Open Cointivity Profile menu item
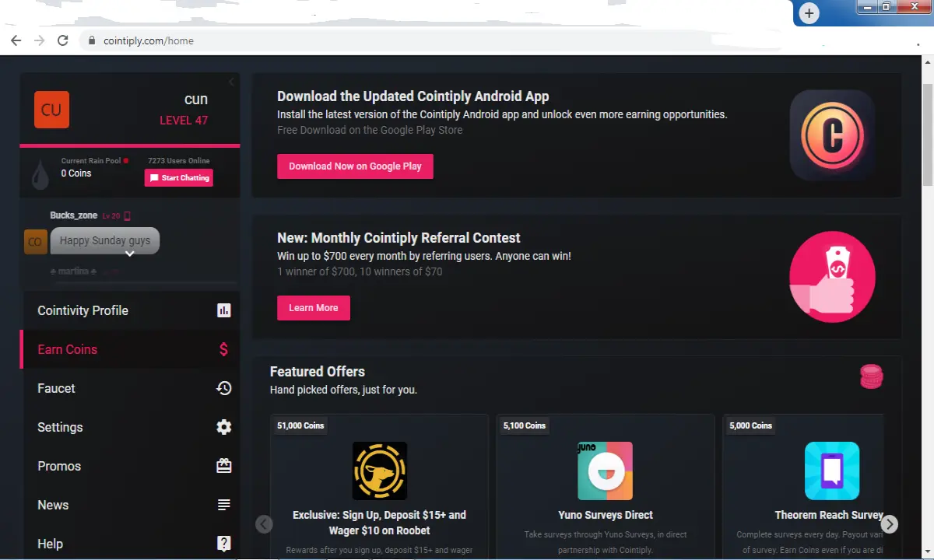 coord(130,310)
